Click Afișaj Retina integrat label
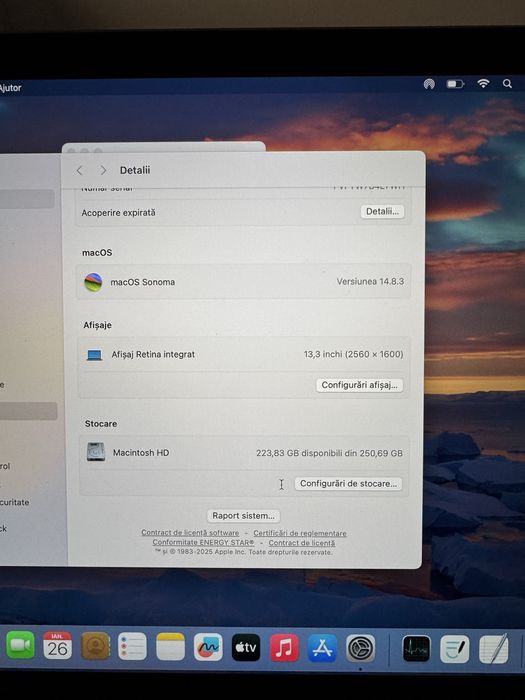Screen dimensions: 525x700 click(x=153, y=354)
